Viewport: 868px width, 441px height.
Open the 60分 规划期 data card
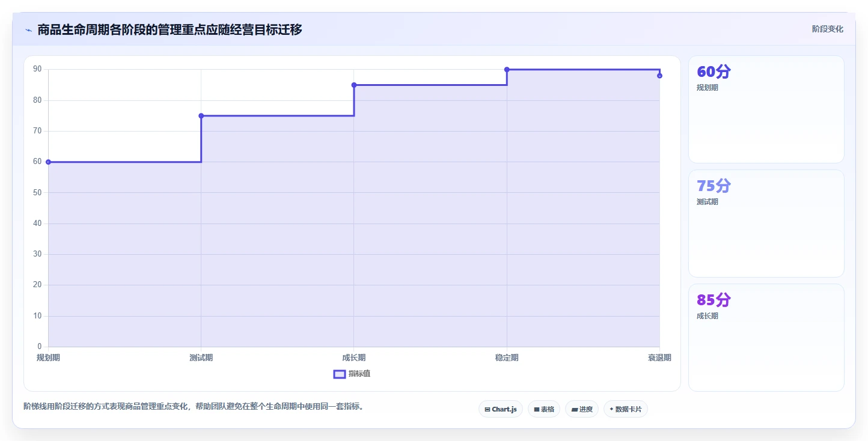[x=766, y=109]
